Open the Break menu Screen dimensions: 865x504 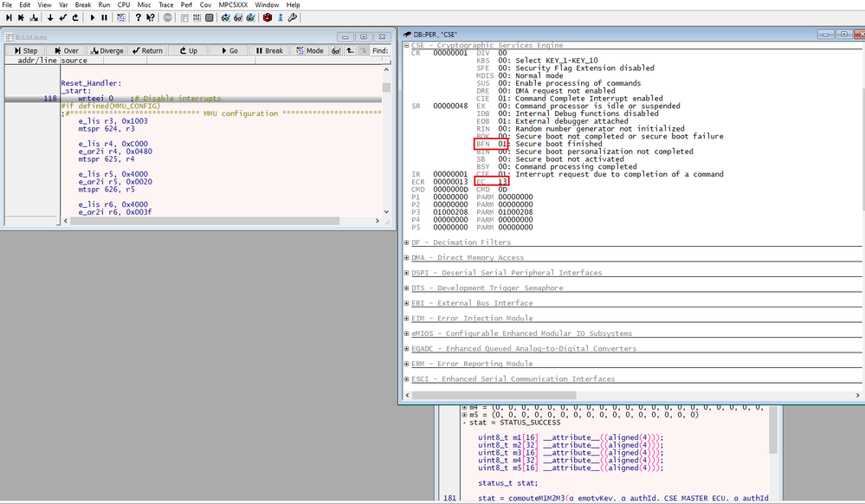83,4
